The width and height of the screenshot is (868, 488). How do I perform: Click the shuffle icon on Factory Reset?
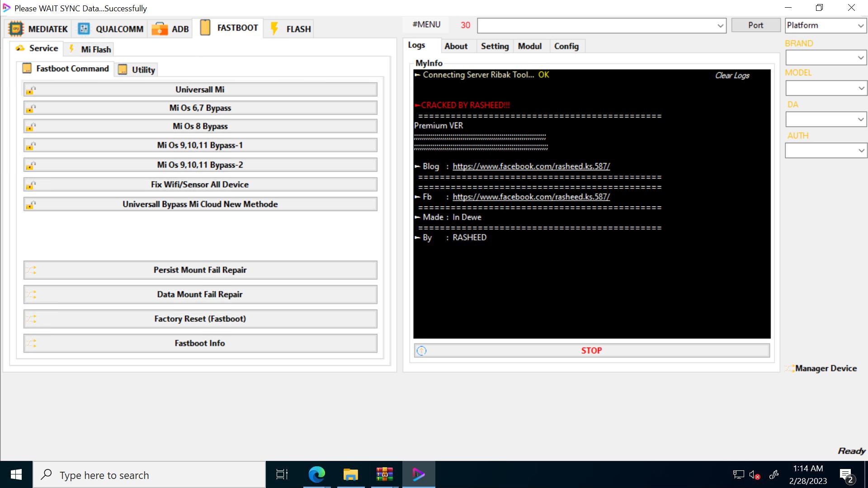click(31, 319)
